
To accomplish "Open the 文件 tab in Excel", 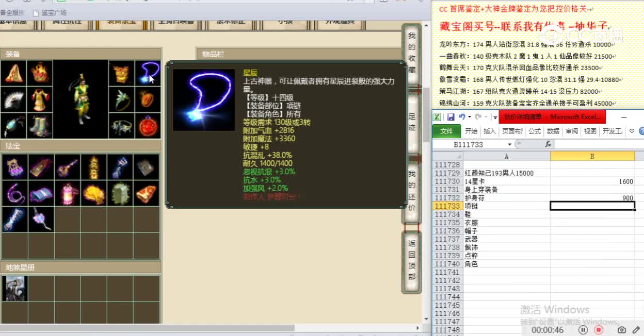I will pos(447,131).
